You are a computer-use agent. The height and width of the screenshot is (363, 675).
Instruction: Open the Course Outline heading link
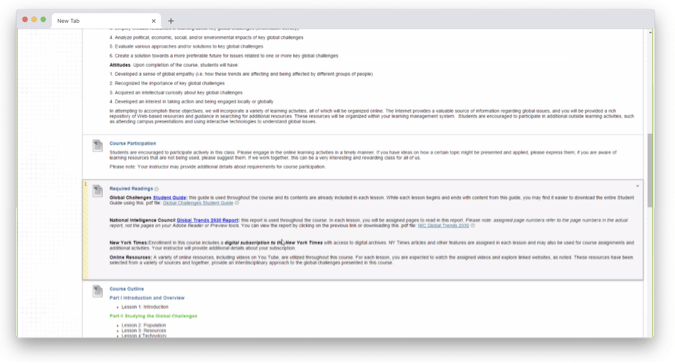coord(127,289)
